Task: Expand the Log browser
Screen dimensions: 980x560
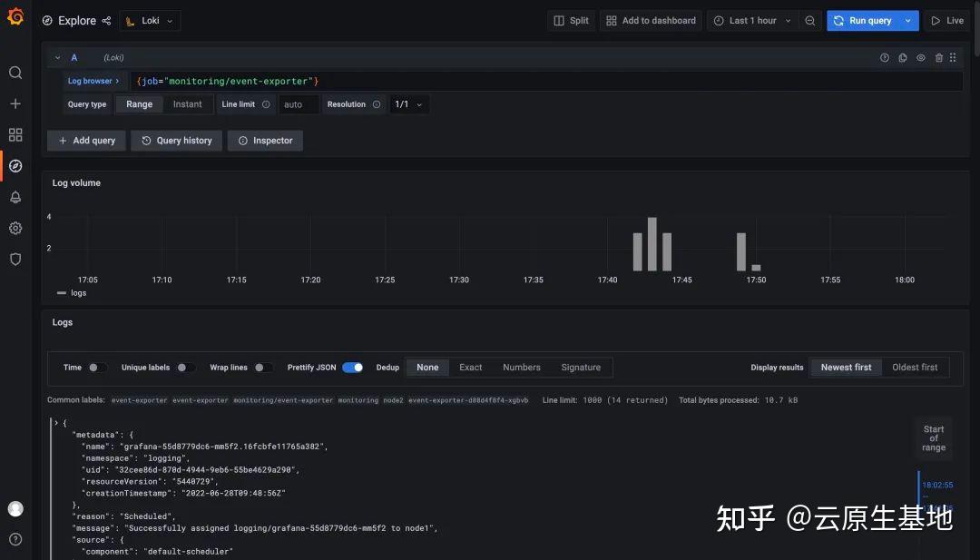Action: pos(91,80)
